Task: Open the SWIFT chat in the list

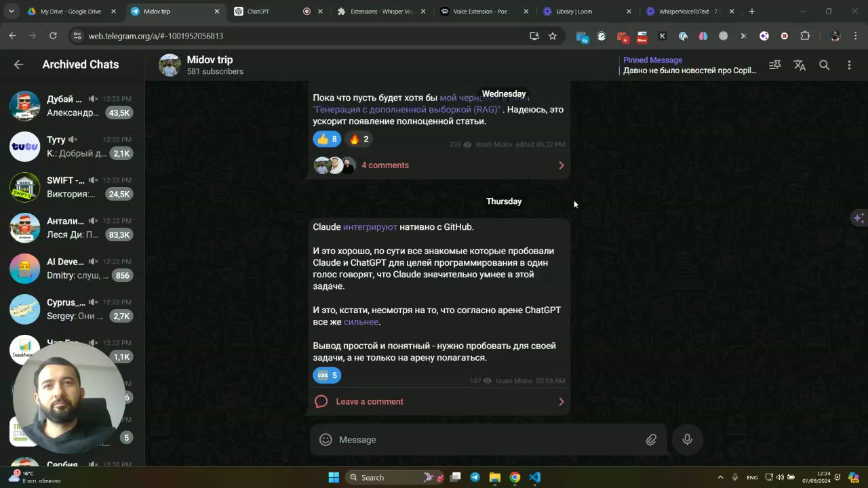Action: [72, 187]
